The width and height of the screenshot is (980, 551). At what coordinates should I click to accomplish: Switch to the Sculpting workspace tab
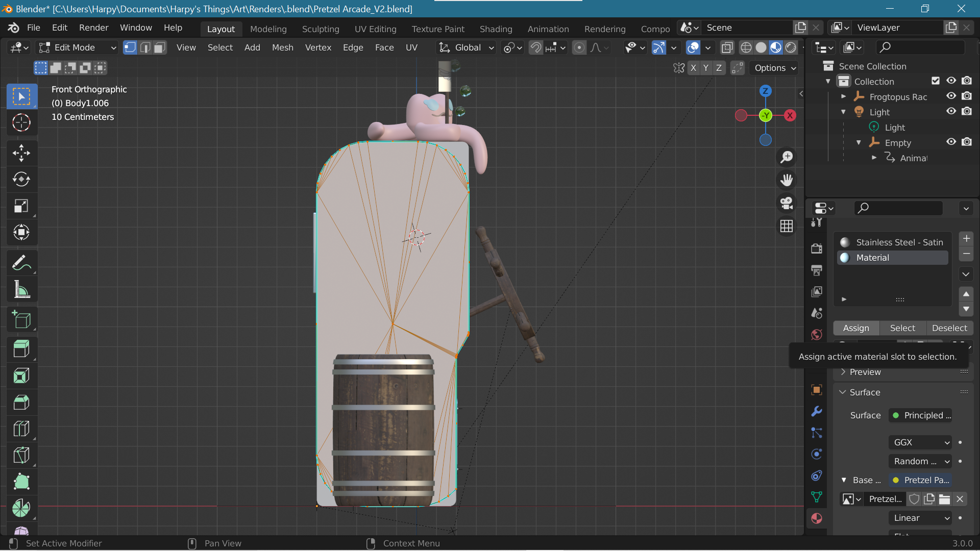coord(321,29)
